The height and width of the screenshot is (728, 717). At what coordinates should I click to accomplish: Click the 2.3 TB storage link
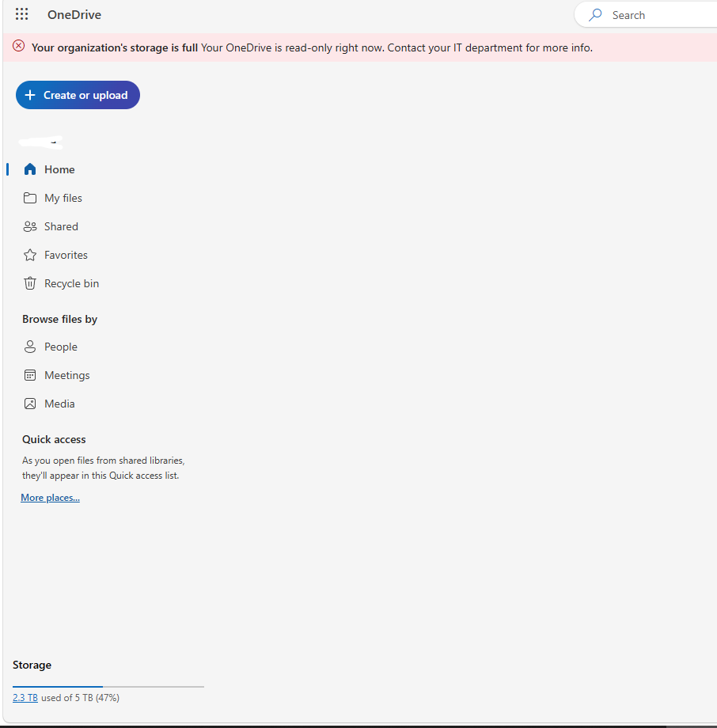[25, 698]
